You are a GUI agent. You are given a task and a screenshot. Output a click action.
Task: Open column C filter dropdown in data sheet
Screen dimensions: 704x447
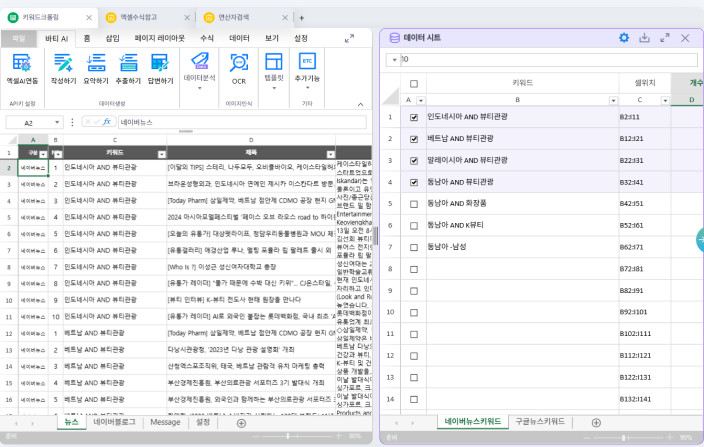(x=665, y=101)
